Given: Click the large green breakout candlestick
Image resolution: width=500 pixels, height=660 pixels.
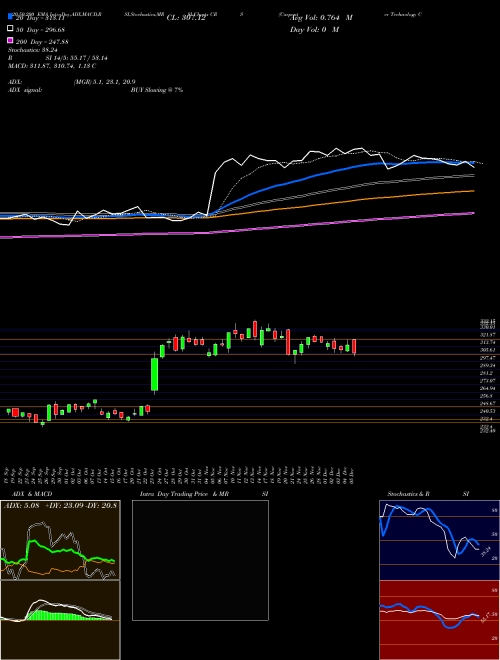Looking at the screenshot, I should 155,374.
